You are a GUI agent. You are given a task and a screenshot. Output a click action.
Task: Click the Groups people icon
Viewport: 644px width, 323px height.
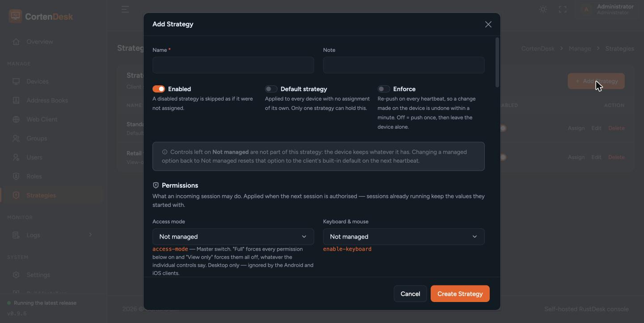[16, 138]
